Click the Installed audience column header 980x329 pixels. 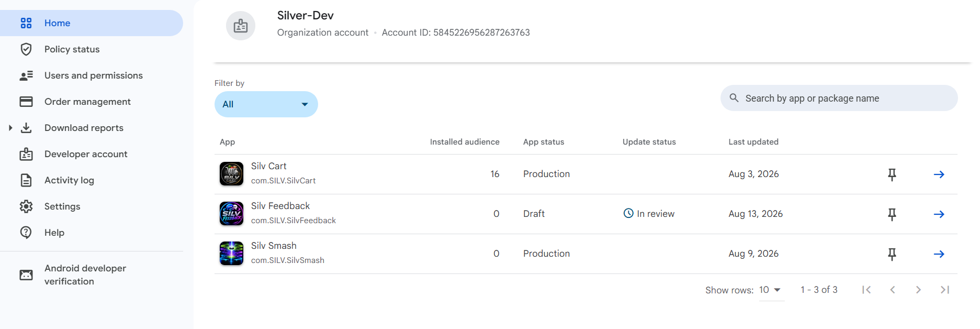465,142
